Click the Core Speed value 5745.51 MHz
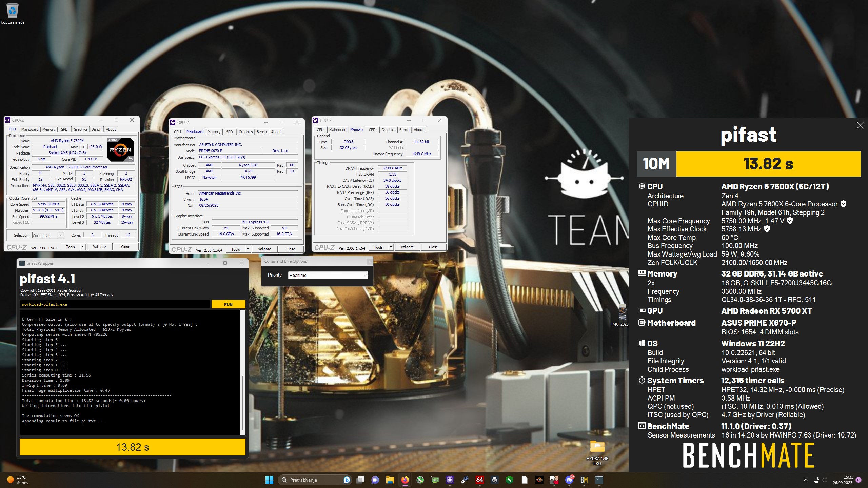Viewport: 868px width, 488px height. [x=48, y=204]
